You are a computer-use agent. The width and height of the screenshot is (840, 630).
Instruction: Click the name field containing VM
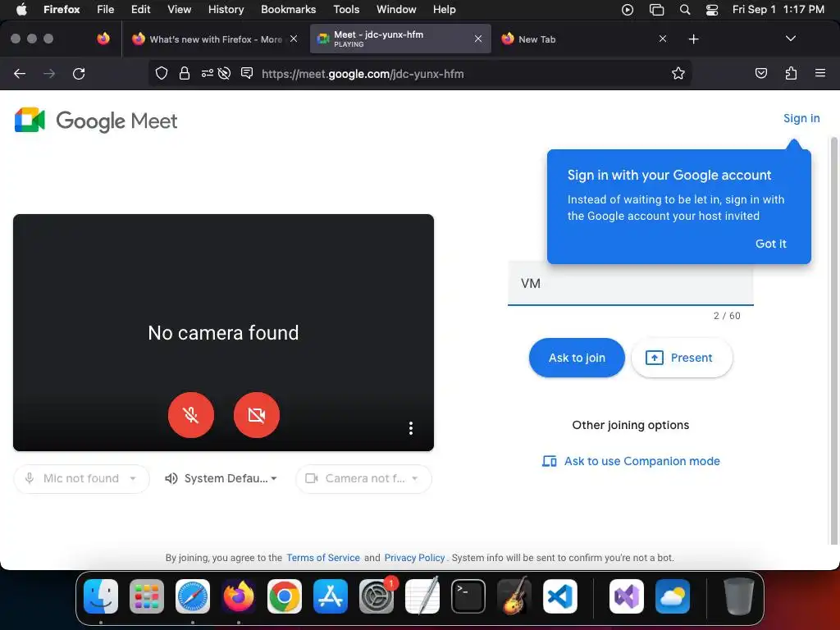pos(631,283)
